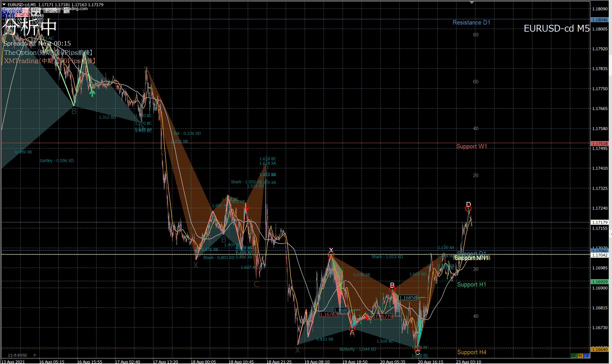
Task: Click the up/down arrows toggle beside the flag
Action: 36,12
